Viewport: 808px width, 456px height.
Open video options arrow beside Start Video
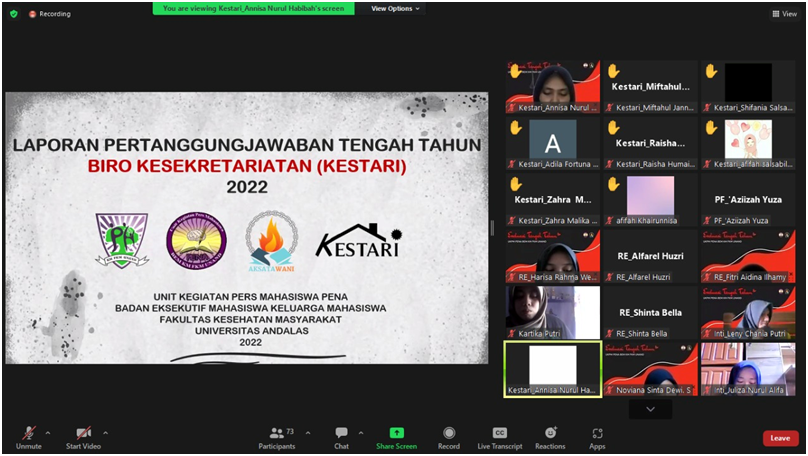106,433
